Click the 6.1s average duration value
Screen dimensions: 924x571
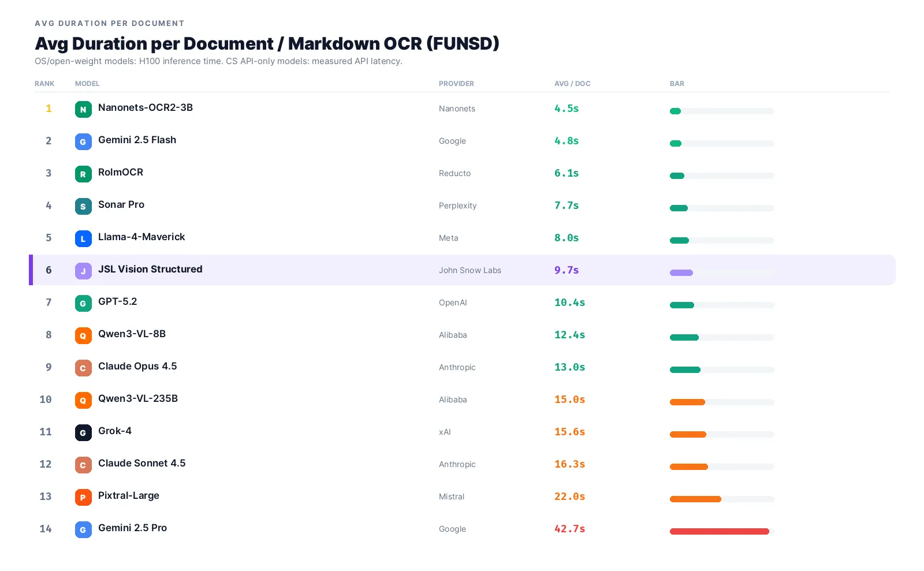pos(567,173)
